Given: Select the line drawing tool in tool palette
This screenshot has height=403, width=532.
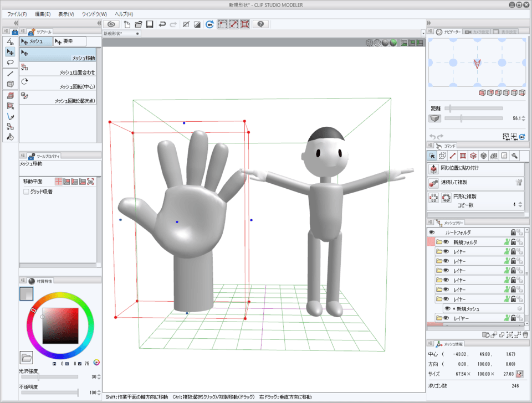Looking at the screenshot, I should pyautogui.click(x=10, y=74).
